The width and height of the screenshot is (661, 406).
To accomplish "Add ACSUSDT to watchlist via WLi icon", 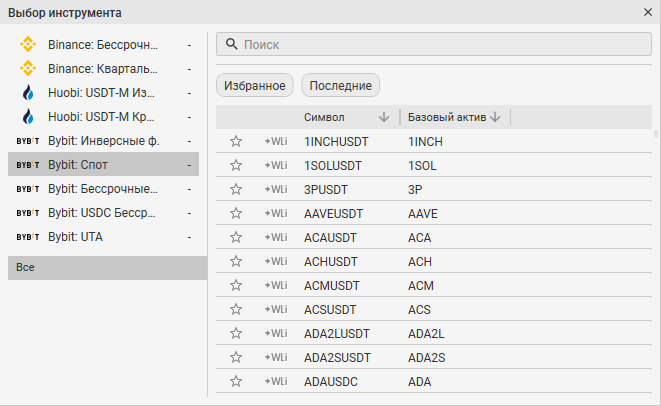I will click(x=276, y=309).
